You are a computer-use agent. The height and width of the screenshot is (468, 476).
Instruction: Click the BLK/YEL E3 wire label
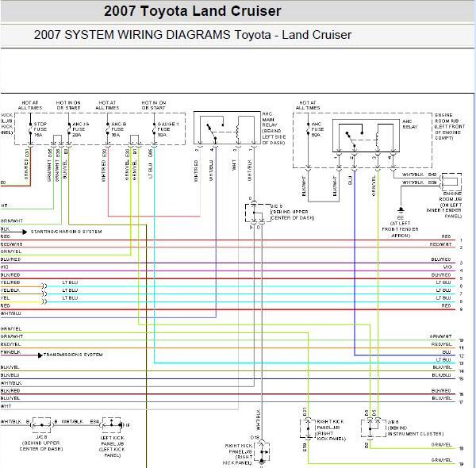tap(65, 163)
